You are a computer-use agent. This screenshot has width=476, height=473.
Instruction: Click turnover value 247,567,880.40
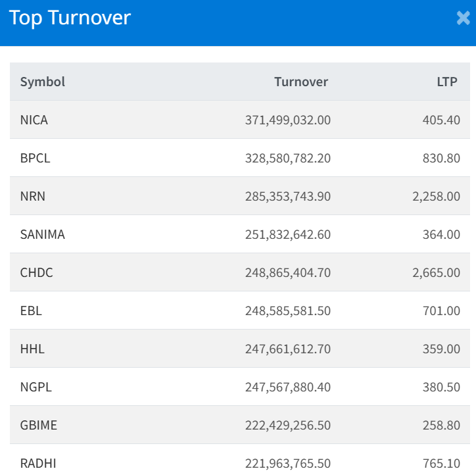coord(288,387)
